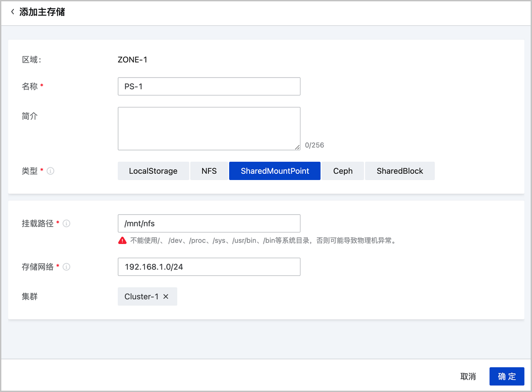Remove the Cluster-1 tag via its X
Viewport: 532px width, 392px height.
(x=166, y=297)
